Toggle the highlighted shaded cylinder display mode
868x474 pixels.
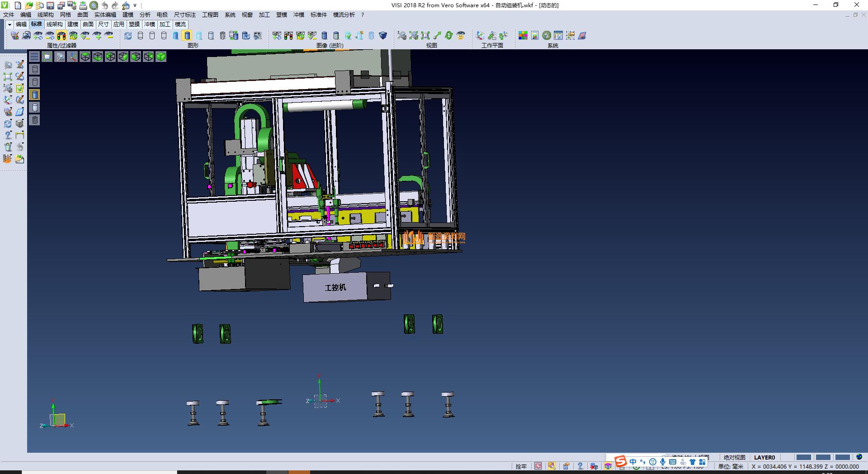pyautogui.click(x=187, y=35)
